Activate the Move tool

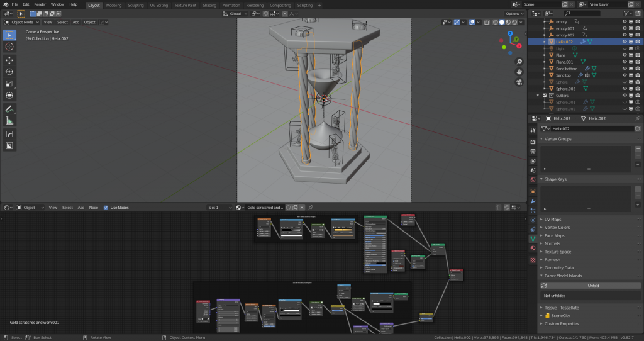click(9, 60)
